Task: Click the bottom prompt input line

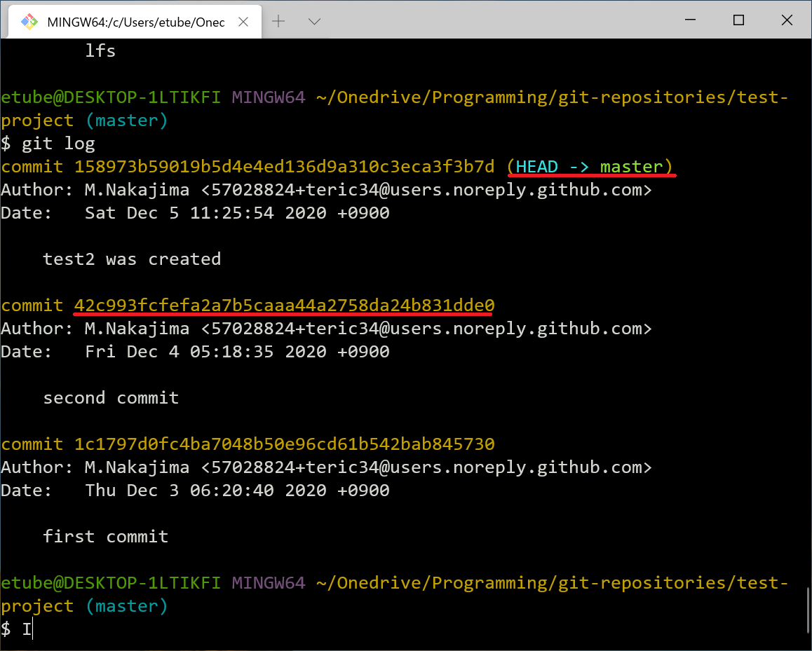Action: click(x=405, y=629)
